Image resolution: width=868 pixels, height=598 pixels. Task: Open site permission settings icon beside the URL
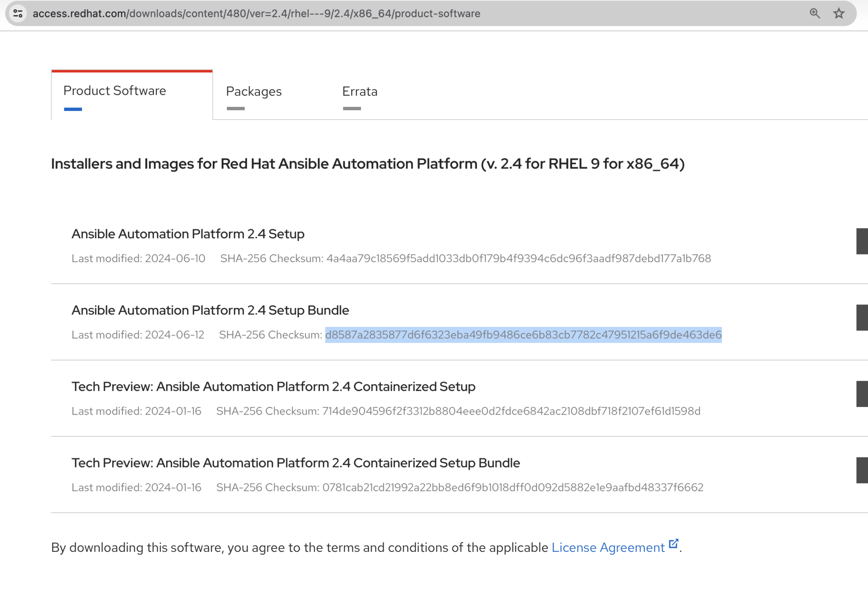pyautogui.click(x=18, y=14)
